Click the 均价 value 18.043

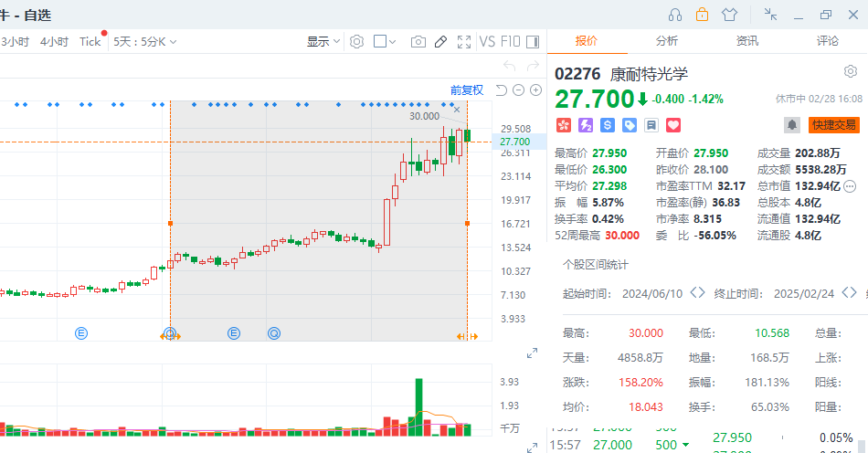click(x=645, y=407)
